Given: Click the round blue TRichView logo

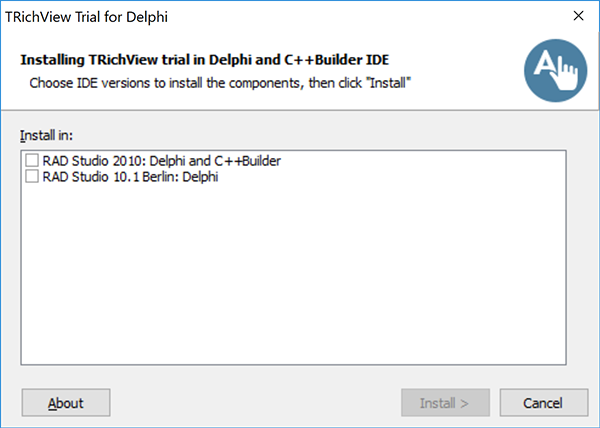Looking at the screenshot, I should pyautogui.click(x=556, y=70).
